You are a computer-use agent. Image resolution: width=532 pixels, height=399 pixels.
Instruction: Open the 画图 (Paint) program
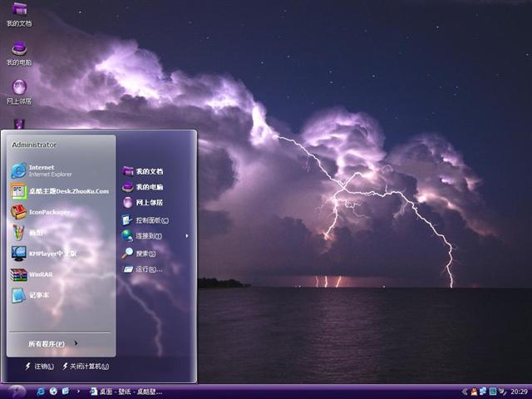pyautogui.click(x=37, y=233)
